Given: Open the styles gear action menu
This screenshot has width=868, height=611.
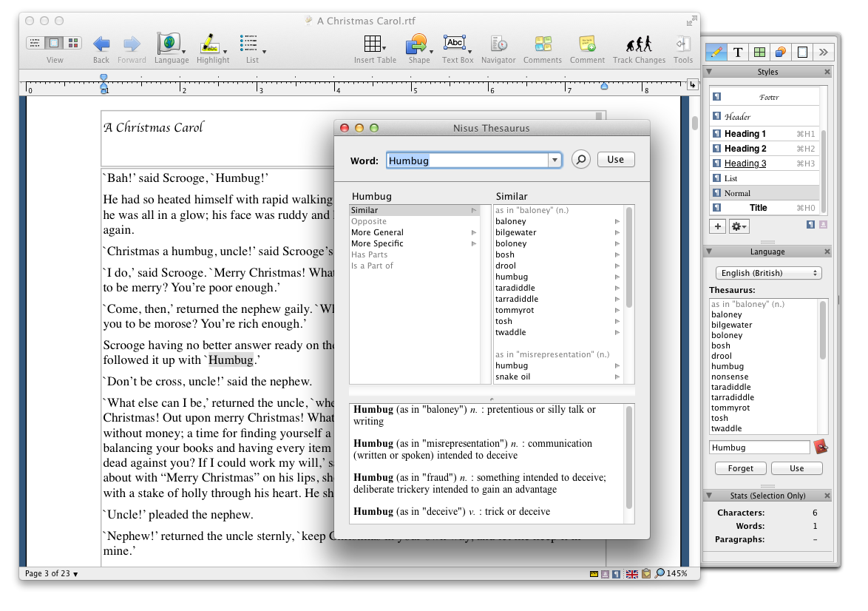Looking at the screenshot, I should 739,226.
